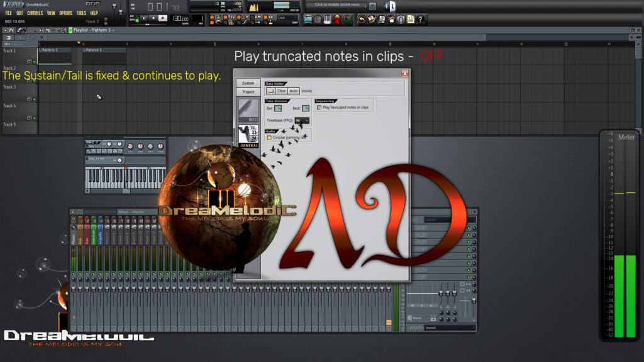
Task: Click the Undo history icon
Action: pos(362,19)
